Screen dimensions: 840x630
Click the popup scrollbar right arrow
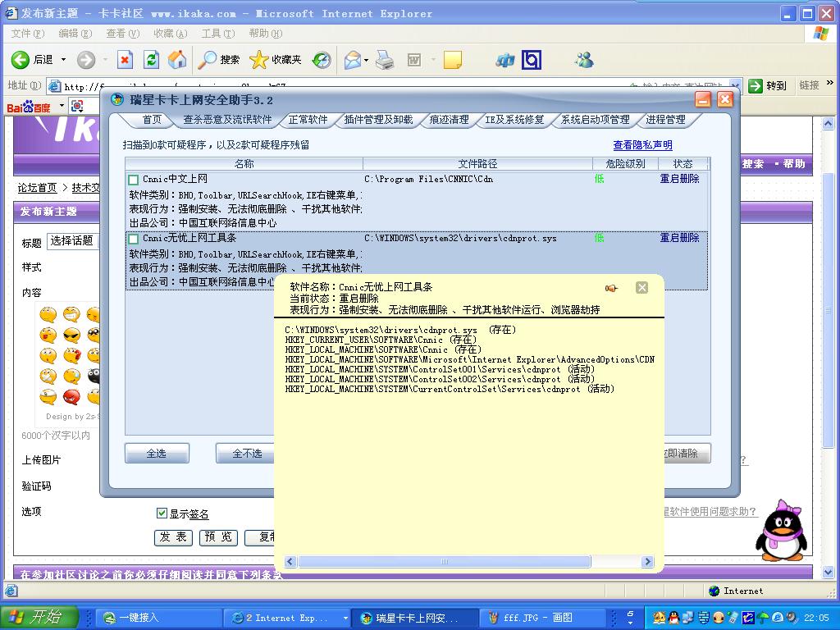point(647,561)
